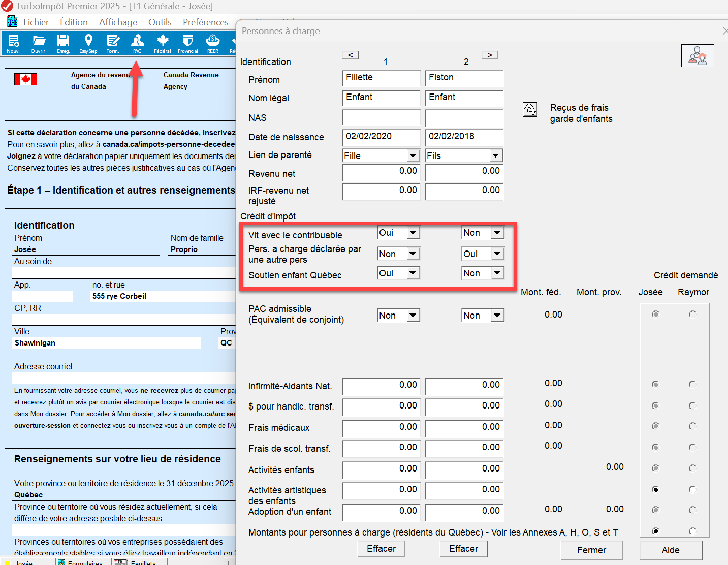This screenshot has width=728, height=565.
Task: Select Raymor radio for PAC admissible row
Action: click(x=692, y=315)
